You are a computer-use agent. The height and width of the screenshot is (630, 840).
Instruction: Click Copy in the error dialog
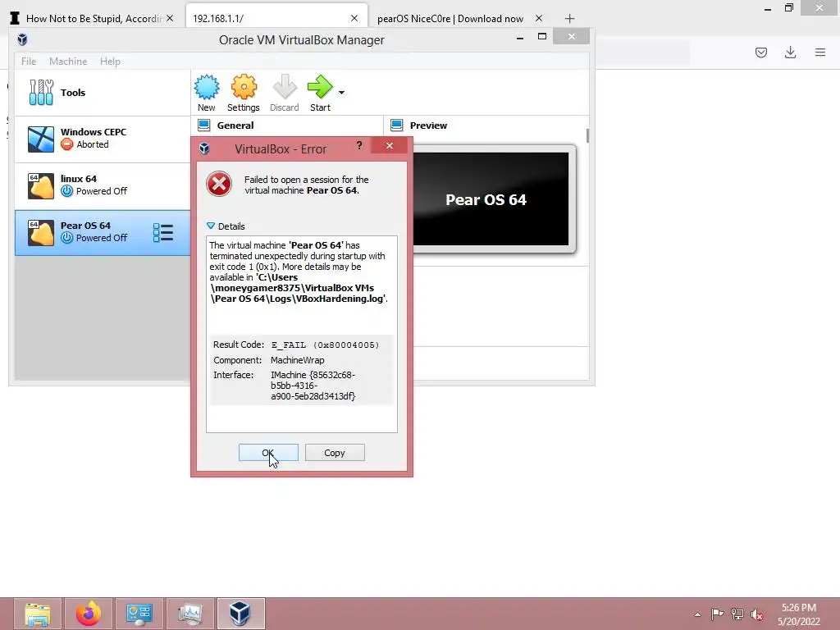point(335,453)
